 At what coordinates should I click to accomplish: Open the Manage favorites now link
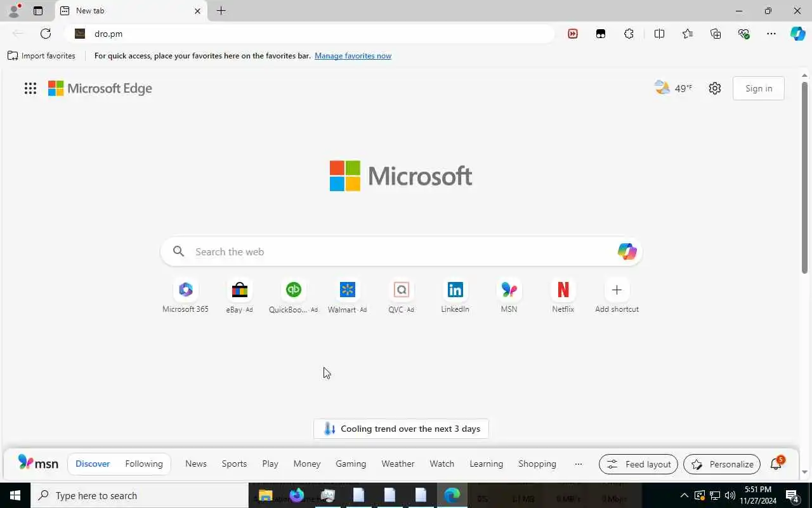(x=353, y=56)
